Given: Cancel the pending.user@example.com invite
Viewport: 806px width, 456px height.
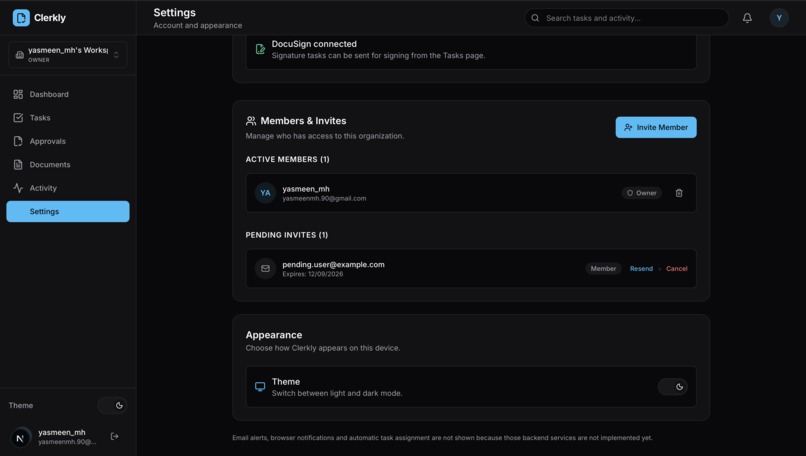Looking at the screenshot, I should tap(676, 268).
